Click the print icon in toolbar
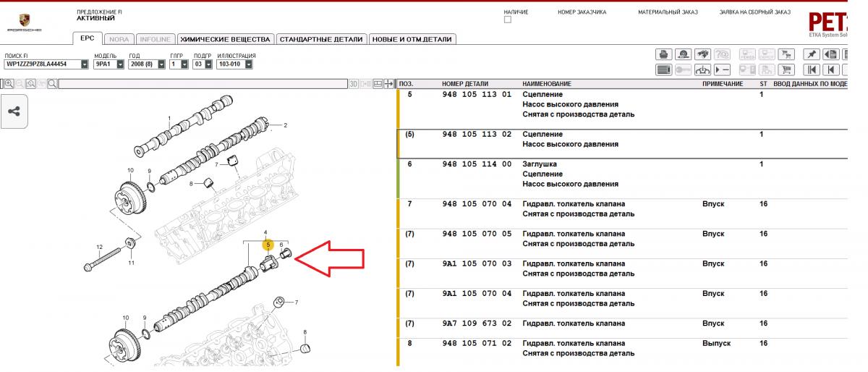 (x=663, y=54)
